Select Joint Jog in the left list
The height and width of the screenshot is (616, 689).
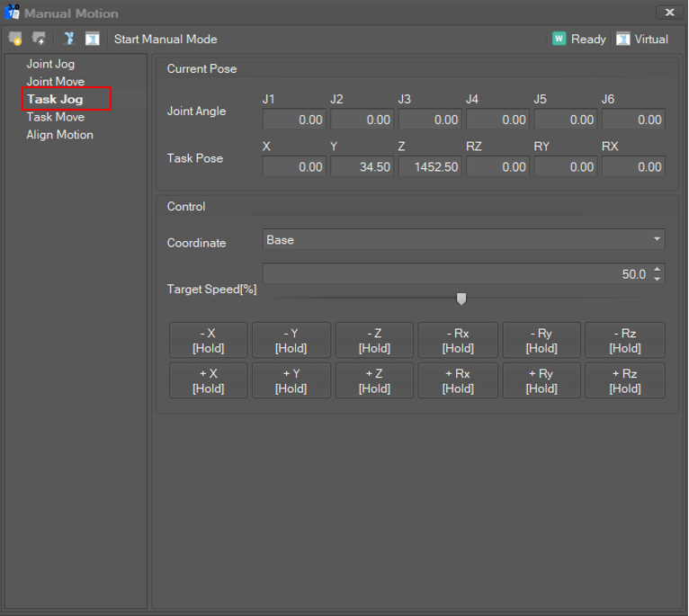(50, 64)
